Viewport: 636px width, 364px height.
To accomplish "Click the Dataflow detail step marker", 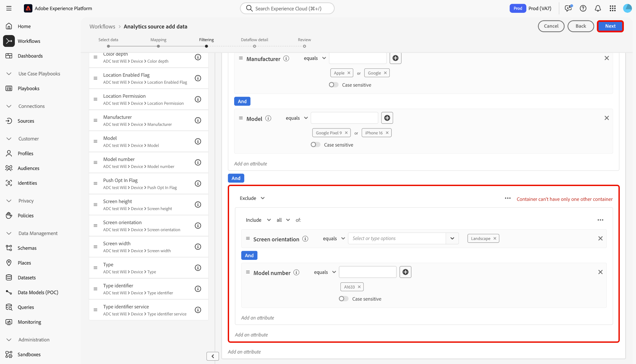I will [x=254, y=46].
